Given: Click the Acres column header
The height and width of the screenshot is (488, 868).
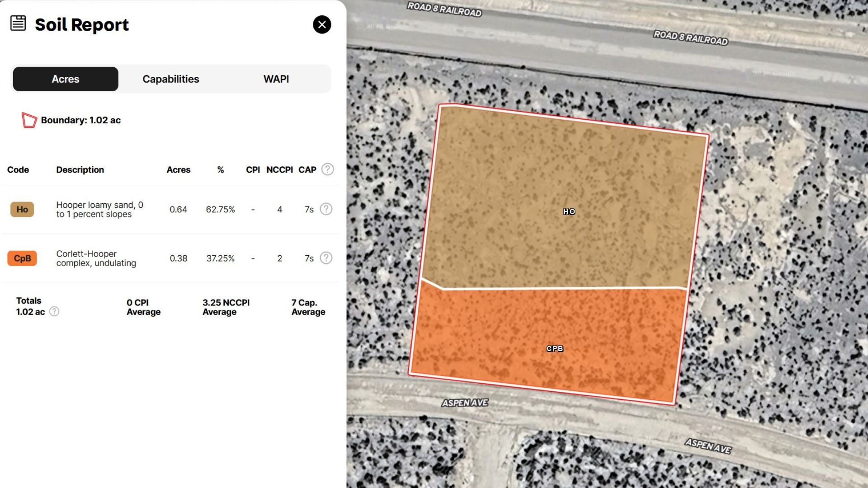Looking at the screenshot, I should 178,169.
